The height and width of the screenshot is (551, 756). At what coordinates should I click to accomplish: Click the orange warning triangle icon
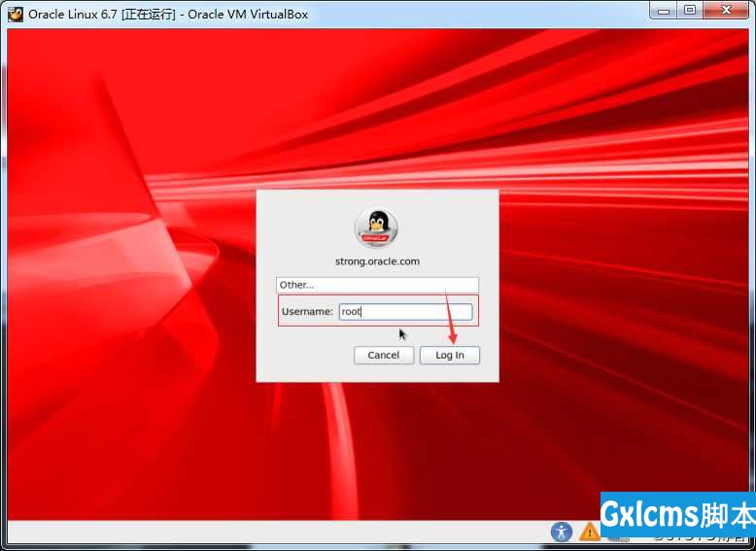pos(589,533)
